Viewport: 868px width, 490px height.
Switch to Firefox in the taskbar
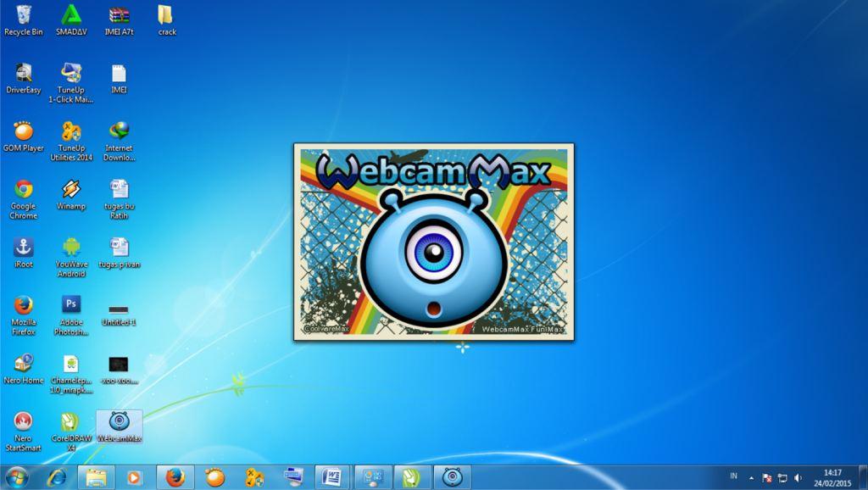tap(175, 477)
